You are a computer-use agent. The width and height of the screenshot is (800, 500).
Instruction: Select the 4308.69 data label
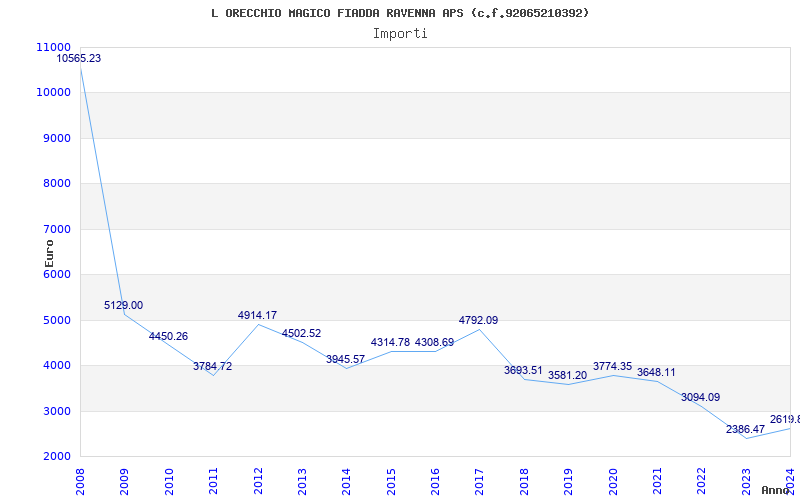pos(434,342)
